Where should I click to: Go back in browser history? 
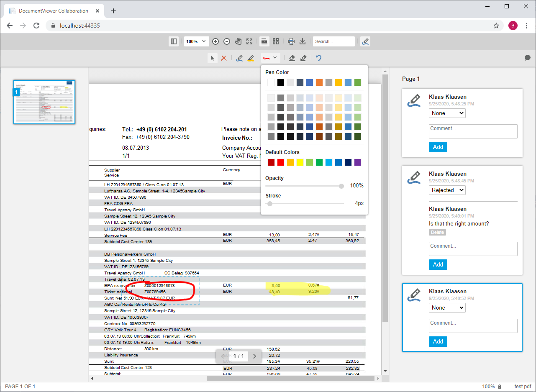click(x=10, y=26)
